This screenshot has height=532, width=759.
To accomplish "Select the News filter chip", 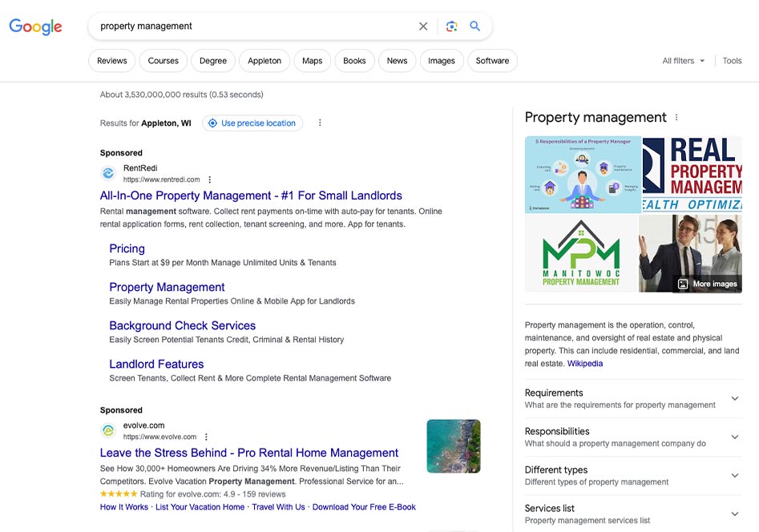I will click(397, 61).
